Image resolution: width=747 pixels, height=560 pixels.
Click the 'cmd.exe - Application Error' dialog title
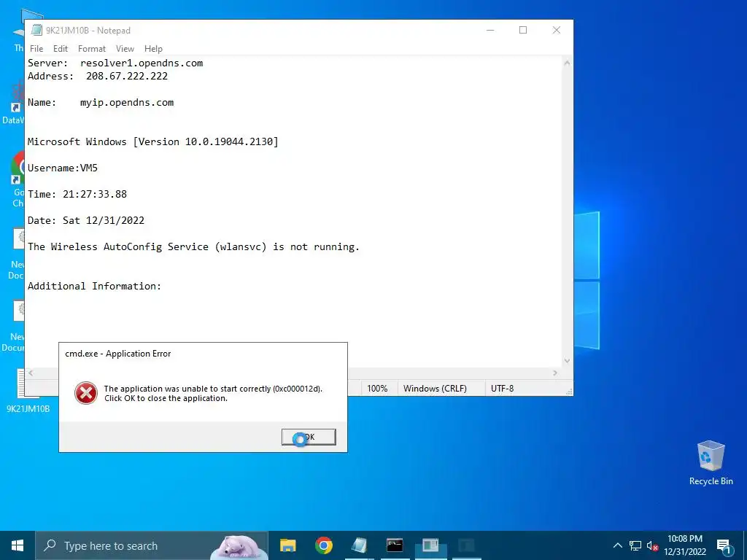click(x=117, y=354)
